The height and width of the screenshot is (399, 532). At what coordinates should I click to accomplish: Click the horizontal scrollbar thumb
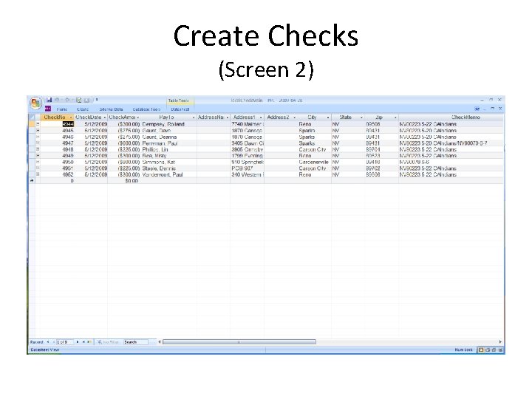click(x=239, y=342)
